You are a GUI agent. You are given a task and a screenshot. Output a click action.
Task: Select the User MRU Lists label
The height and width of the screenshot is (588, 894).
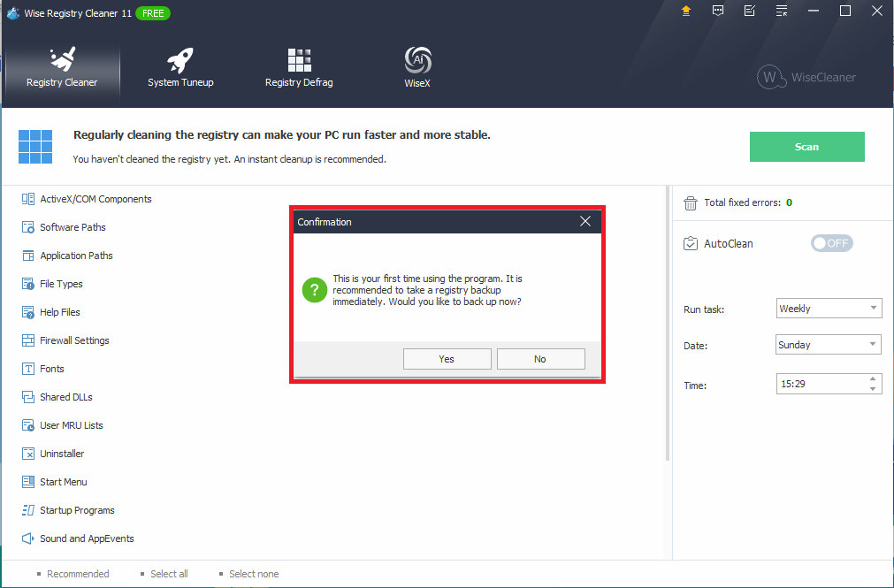tap(72, 425)
